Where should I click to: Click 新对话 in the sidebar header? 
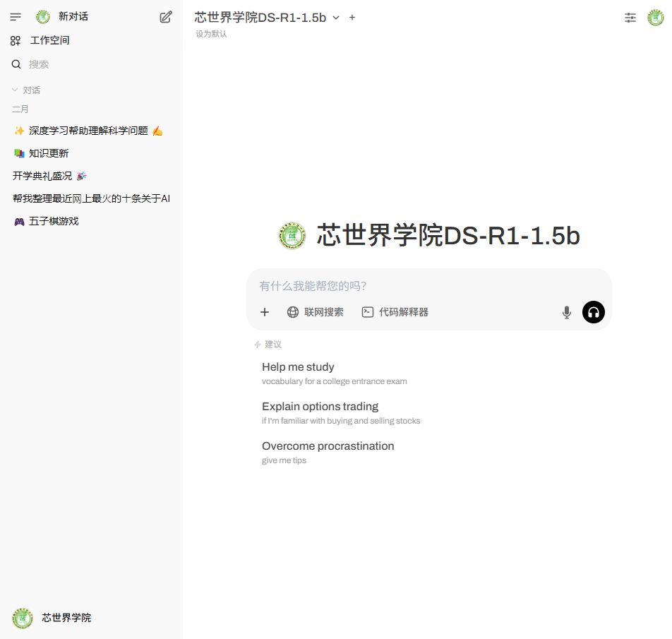[73, 17]
